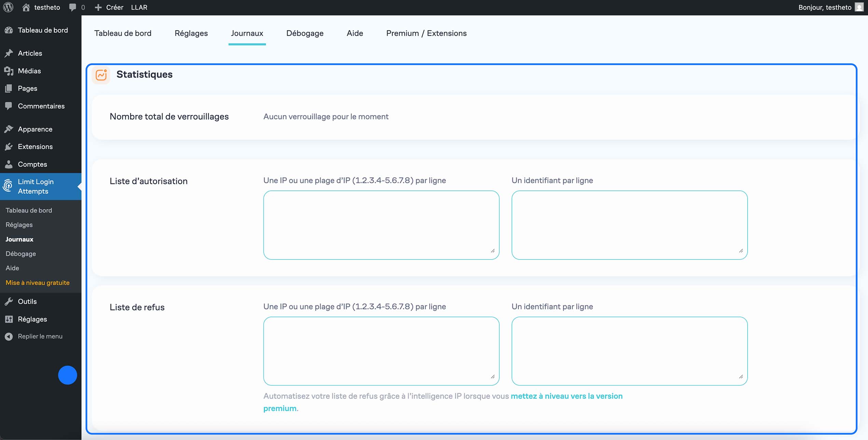
Task: Open the Premium / Extensions tab
Action: (x=426, y=33)
